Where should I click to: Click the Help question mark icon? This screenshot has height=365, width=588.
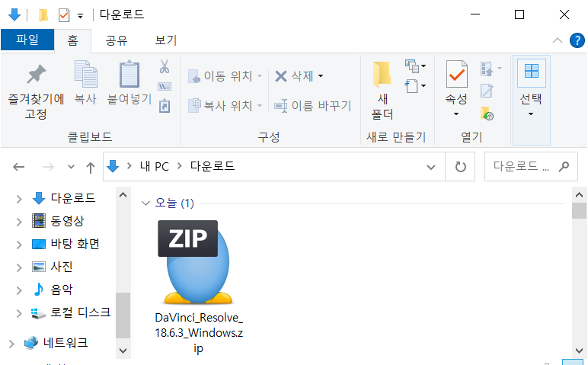[577, 40]
